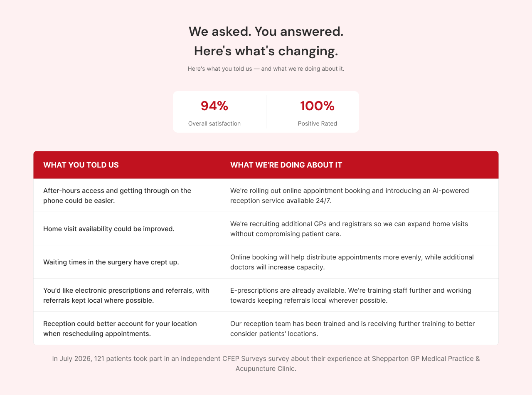The height and width of the screenshot is (395, 532).
Task: Click the recruiting additional GPs response
Action: tap(360, 229)
